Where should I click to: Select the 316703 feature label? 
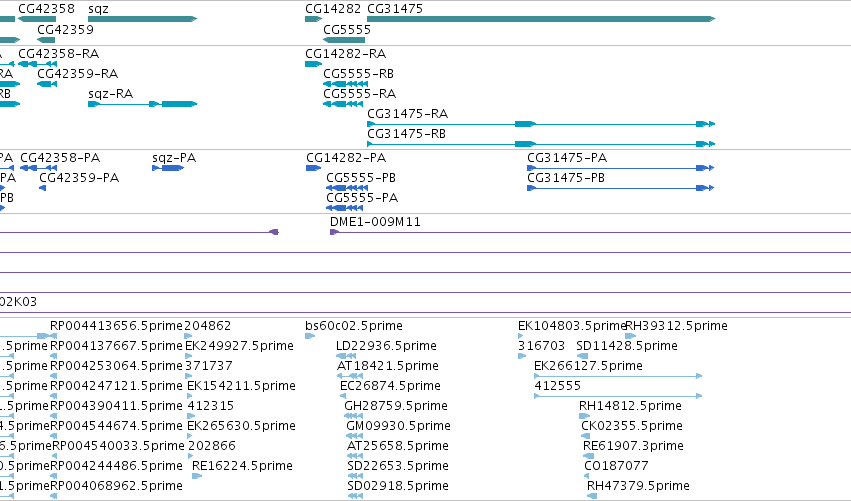pyautogui.click(x=542, y=346)
